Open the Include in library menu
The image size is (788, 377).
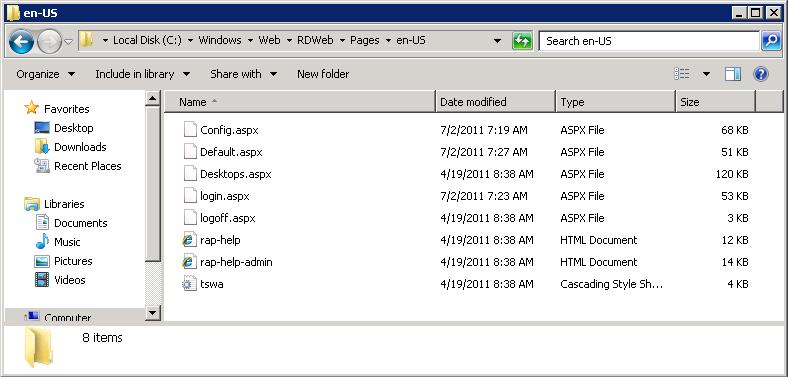click(143, 74)
